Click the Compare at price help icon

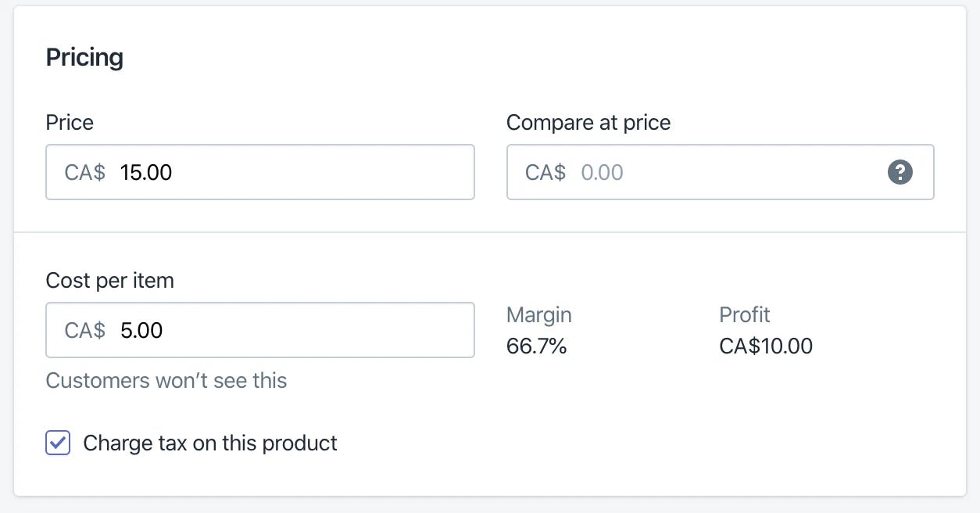tap(899, 172)
